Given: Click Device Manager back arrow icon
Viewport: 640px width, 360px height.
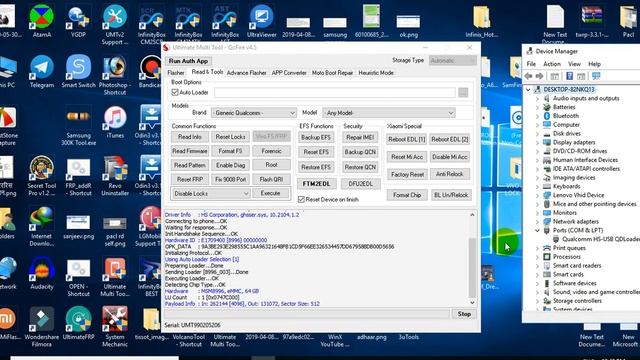Looking at the screenshot, I should tap(528, 76).
